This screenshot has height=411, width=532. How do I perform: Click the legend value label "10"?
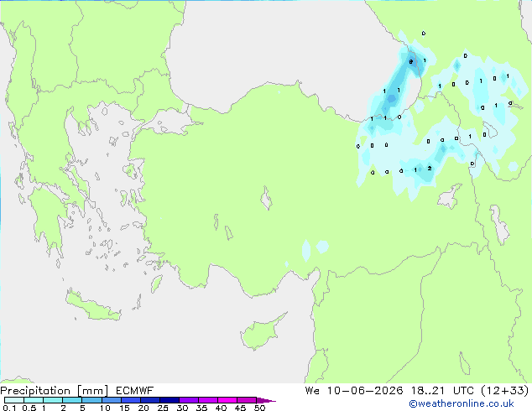(105, 408)
